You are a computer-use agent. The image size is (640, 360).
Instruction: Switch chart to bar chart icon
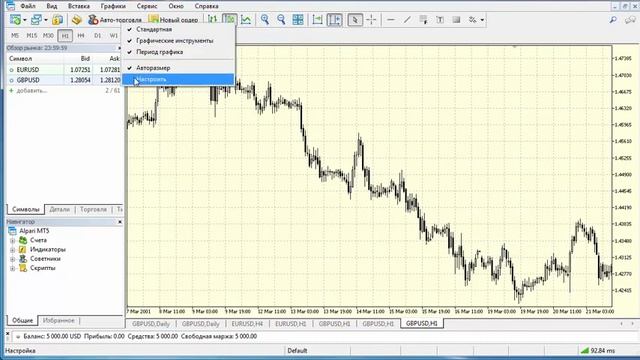(212, 20)
